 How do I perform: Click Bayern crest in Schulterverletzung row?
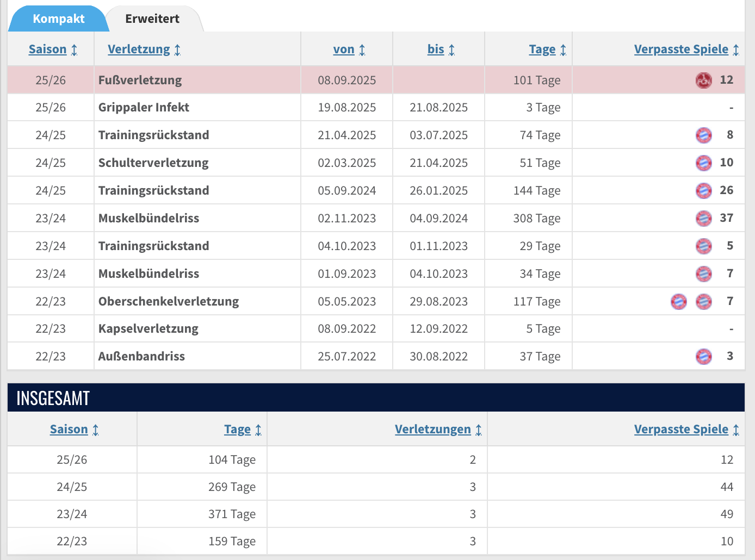pos(703,163)
